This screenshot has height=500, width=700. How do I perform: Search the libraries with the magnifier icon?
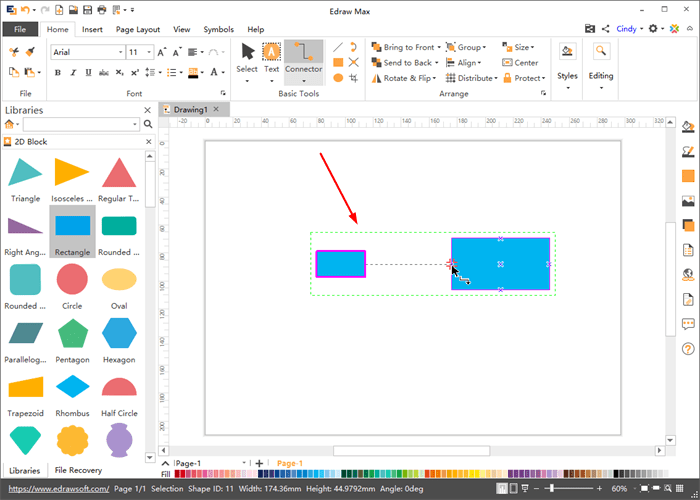[x=148, y=124]
